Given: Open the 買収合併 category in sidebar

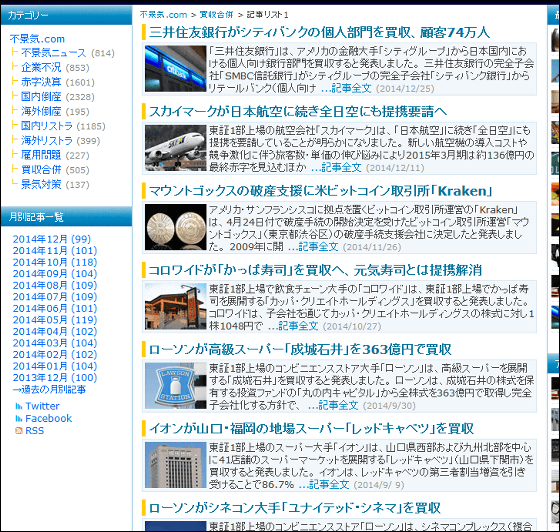Looking at the screenshot, I should pos(41,170).
